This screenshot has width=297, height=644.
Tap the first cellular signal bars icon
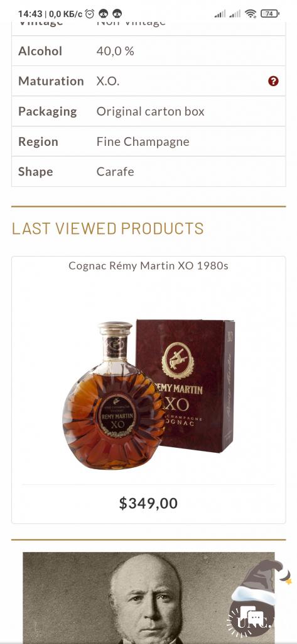point(220,14)
